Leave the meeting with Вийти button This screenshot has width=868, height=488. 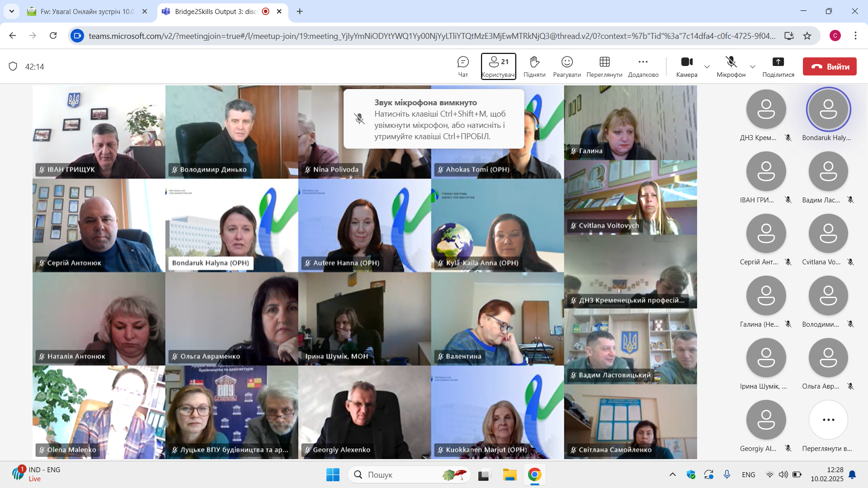pos(830,66)
